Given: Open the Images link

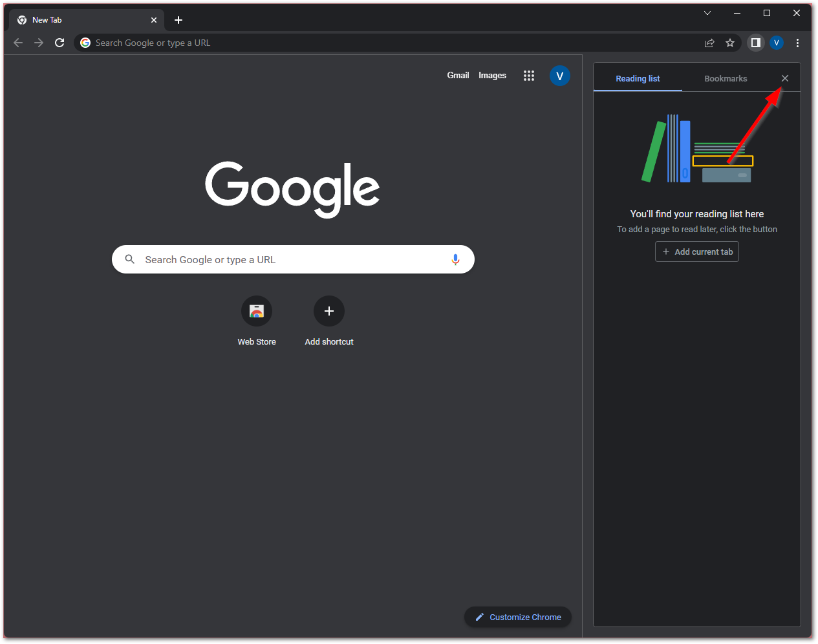Looking at the screenshot, I should (x=492, y=76).
